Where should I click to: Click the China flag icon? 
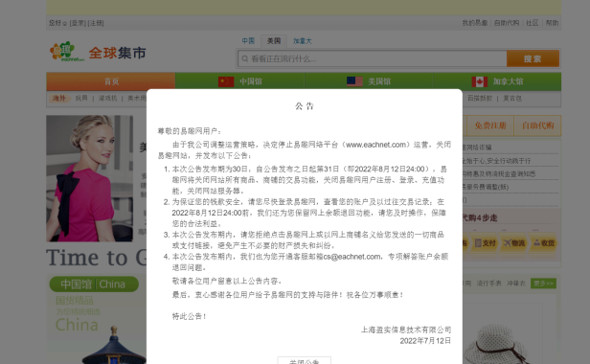pos(226,81)
